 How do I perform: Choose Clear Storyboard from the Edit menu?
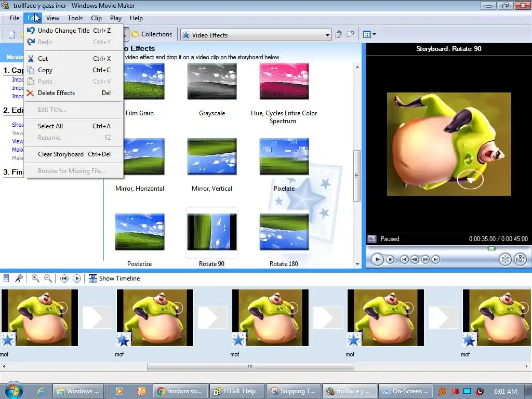pos(74,154)
